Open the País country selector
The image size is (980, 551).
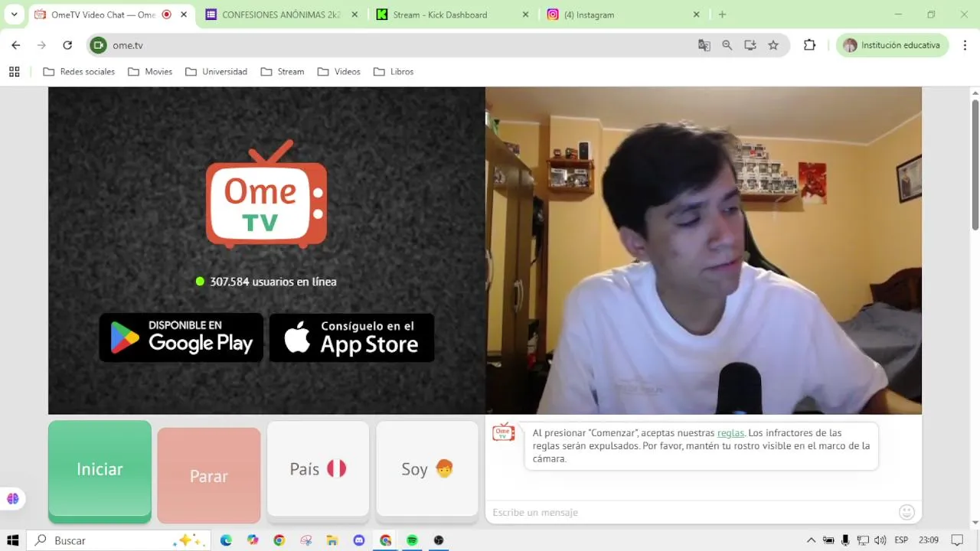[x=318, y=469]
